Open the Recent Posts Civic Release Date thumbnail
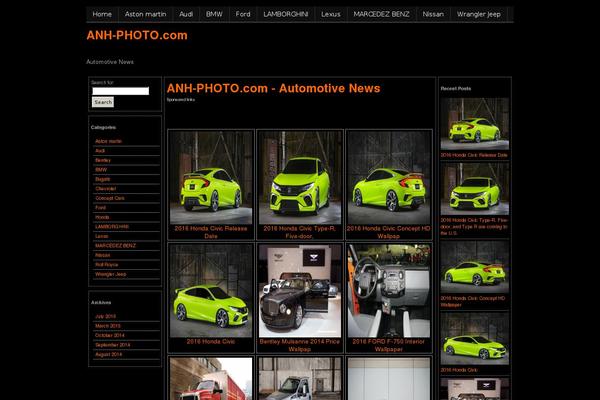This screenshot has height=400, width=600. (x=474, y=124)
